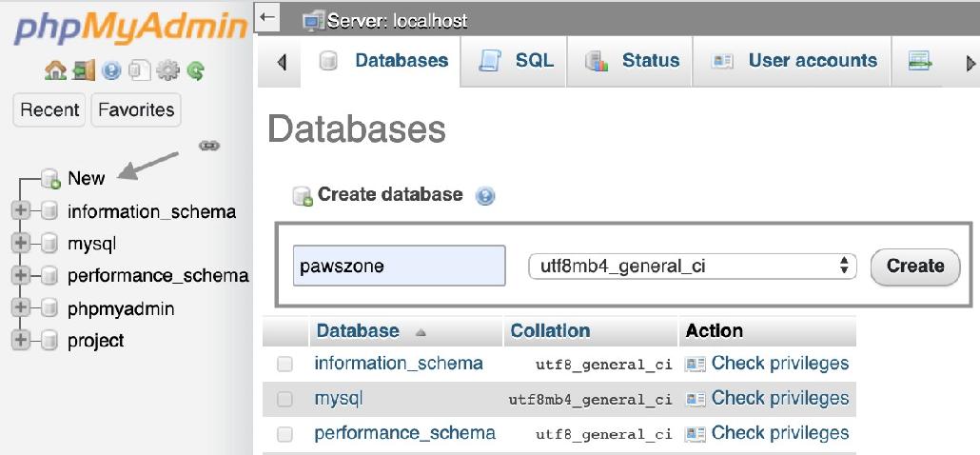
Task: Click the project database icon in tree
Action: 50,341
